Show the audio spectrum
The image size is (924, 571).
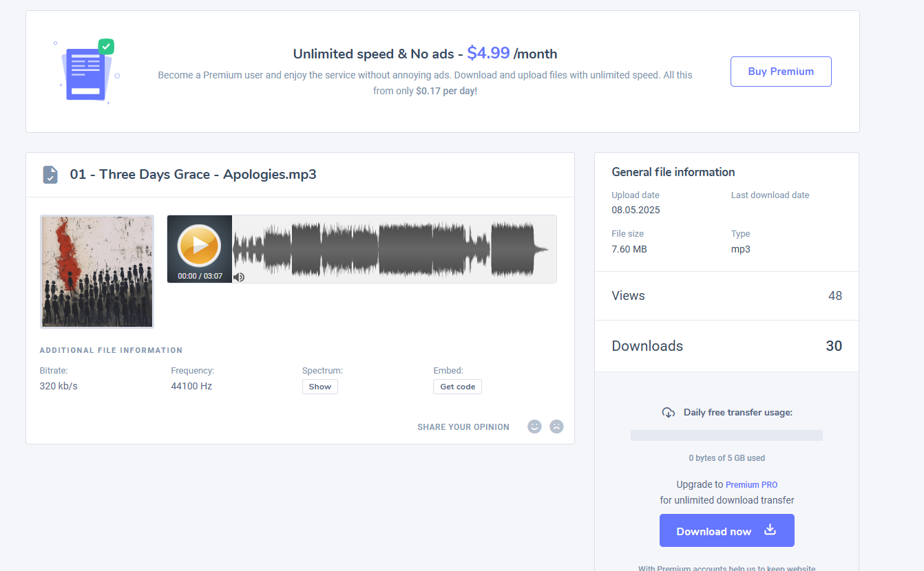click(x=320, y=387)
